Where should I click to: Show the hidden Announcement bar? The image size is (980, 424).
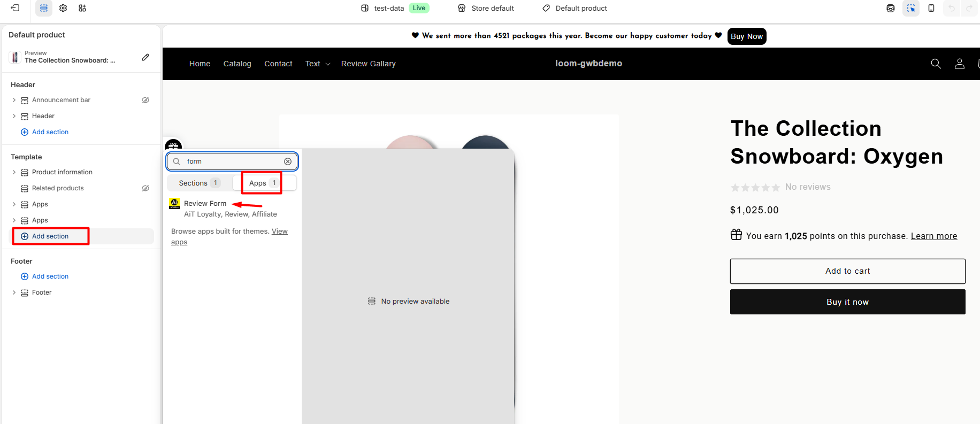[x=146, y=100]
